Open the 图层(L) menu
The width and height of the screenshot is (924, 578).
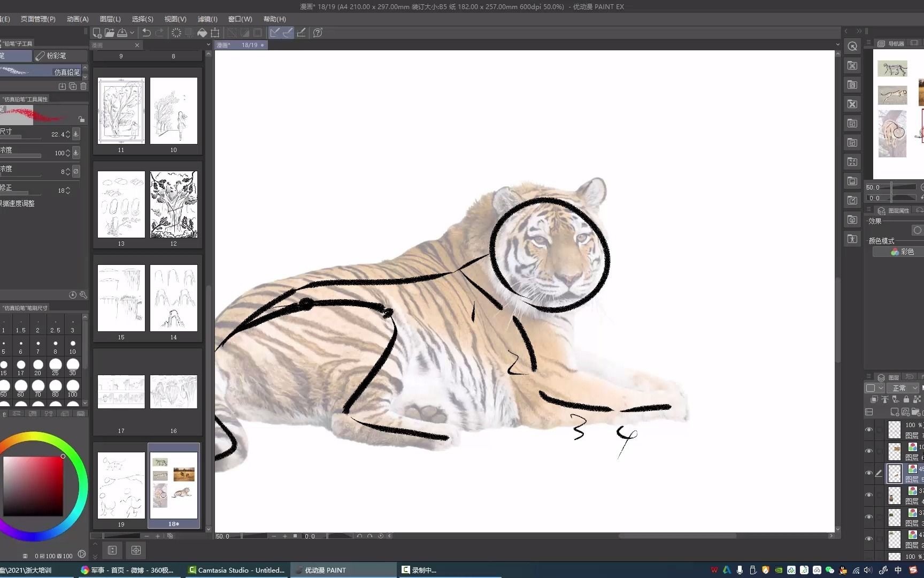coord(110,19)
